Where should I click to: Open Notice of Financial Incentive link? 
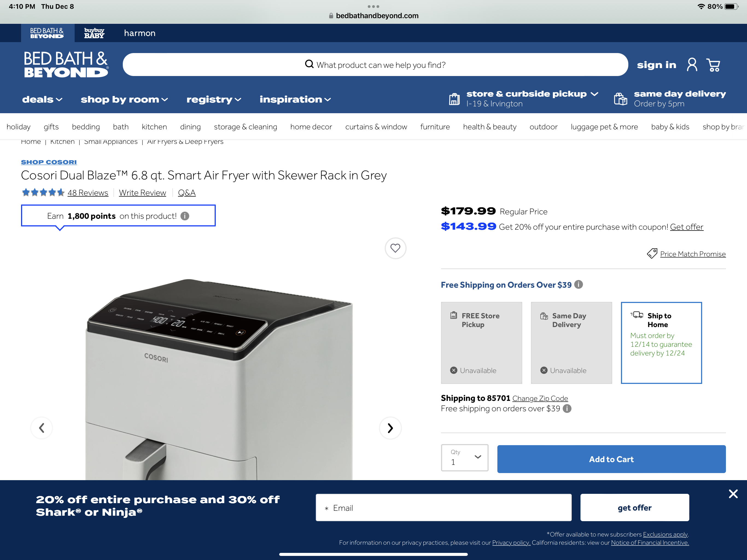tap(650, 543)
